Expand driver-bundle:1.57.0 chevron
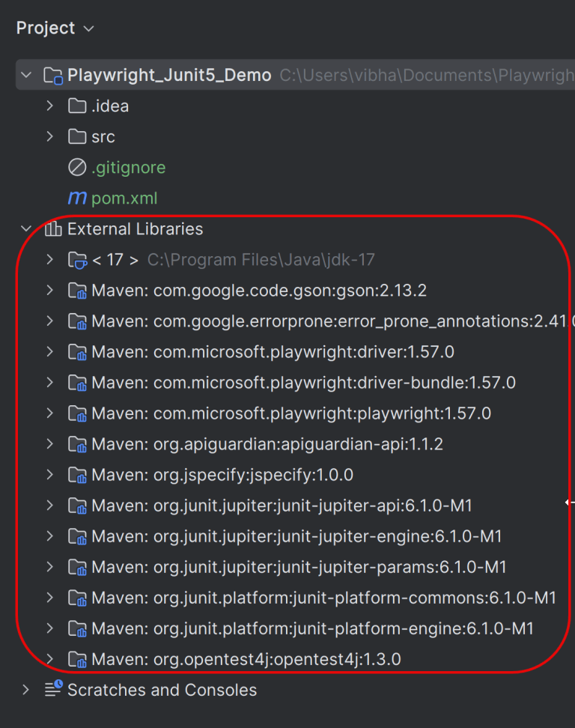Screen dimensions: 575x728 pyautogui.click(x=50, y=382)
